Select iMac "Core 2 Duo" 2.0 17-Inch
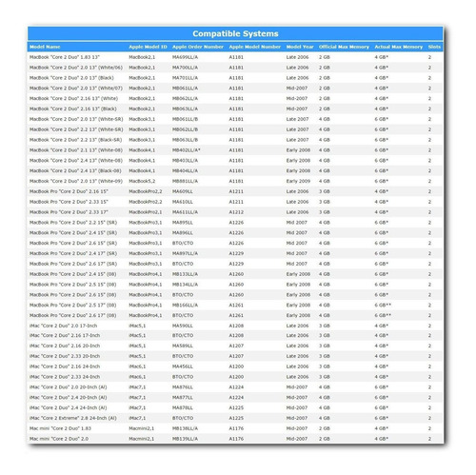The image size is (476, 475). click(64, 326)
